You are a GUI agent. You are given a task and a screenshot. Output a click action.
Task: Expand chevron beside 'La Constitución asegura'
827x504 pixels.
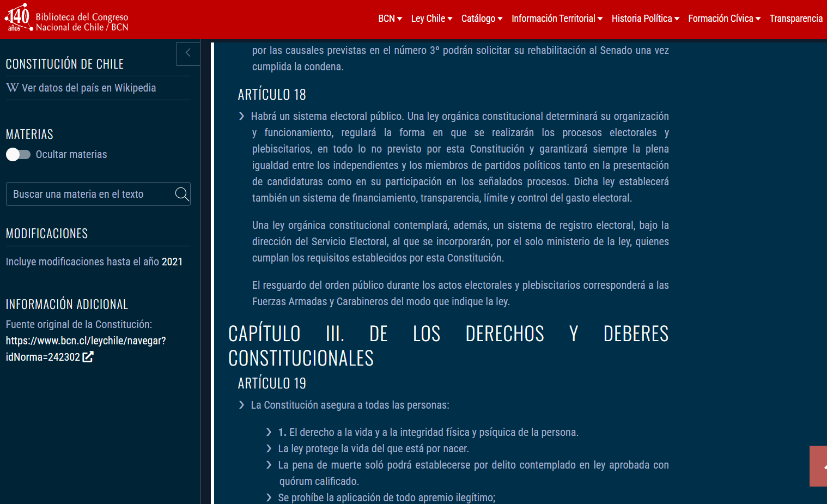tap(242, 405)
